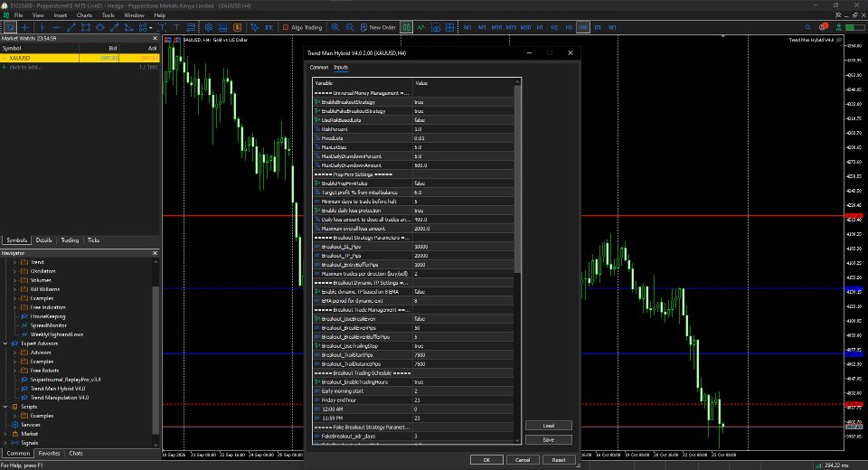Screen dimensions: 868x470
Task: Switch to the Ticks tab in Market Watch
Action: coord(93,240)
